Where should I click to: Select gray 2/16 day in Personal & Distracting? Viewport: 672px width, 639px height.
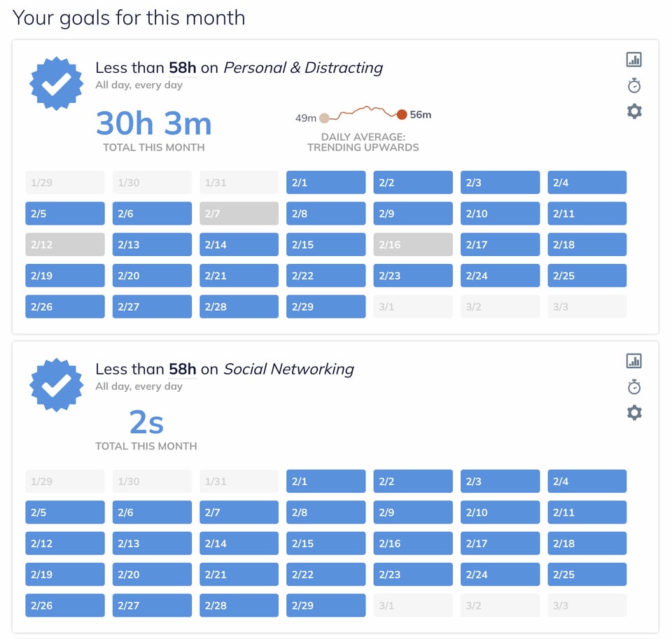413,244
